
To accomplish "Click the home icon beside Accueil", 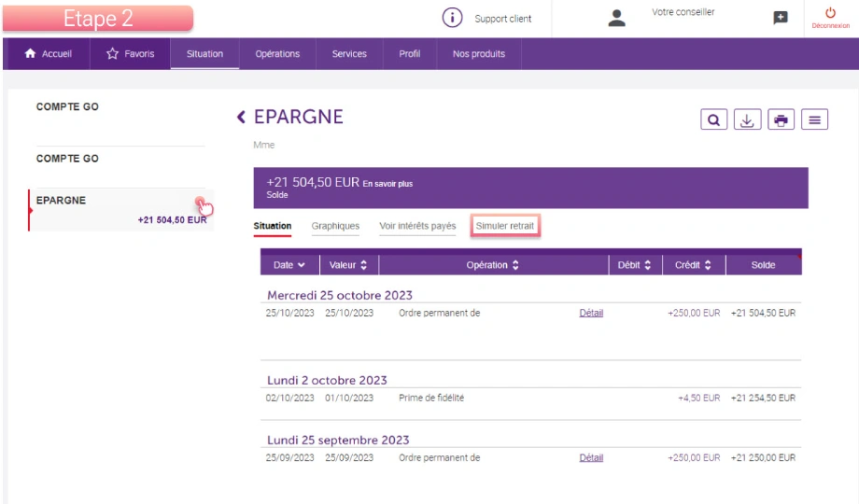I will tap(30, 53).
